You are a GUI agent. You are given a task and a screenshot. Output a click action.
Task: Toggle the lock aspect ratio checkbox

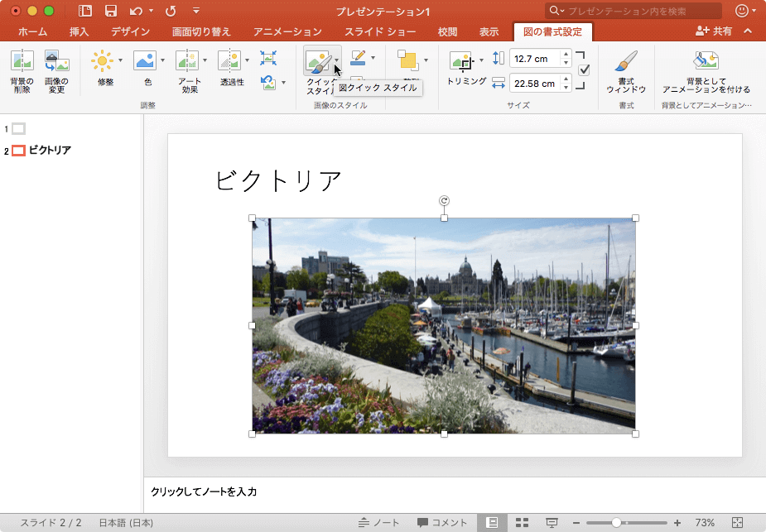tap(584, 70)
